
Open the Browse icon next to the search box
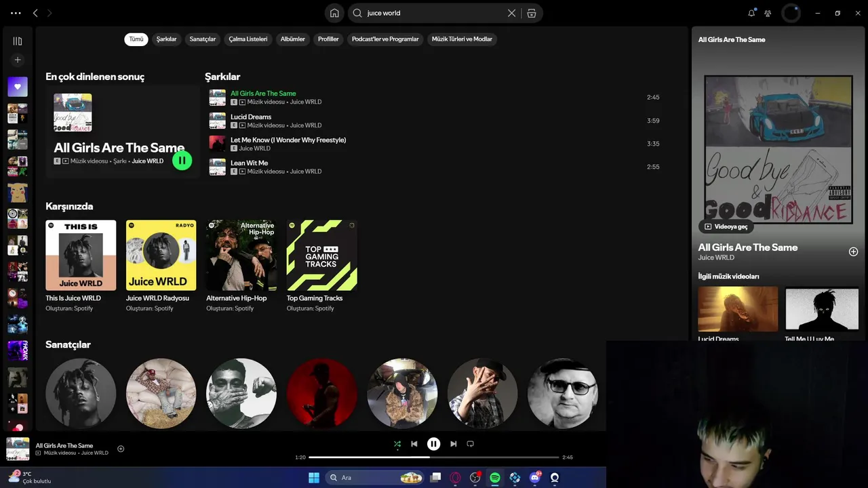click(532, 13)
